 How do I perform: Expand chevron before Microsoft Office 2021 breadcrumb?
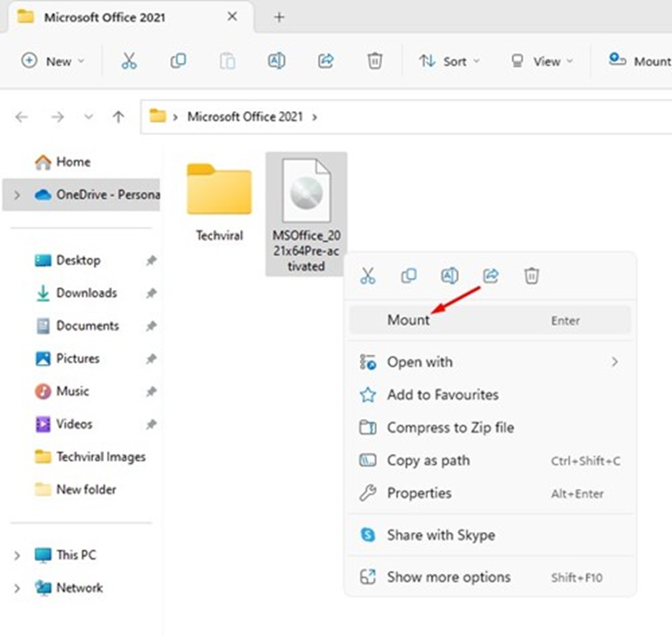pos(175,117)
